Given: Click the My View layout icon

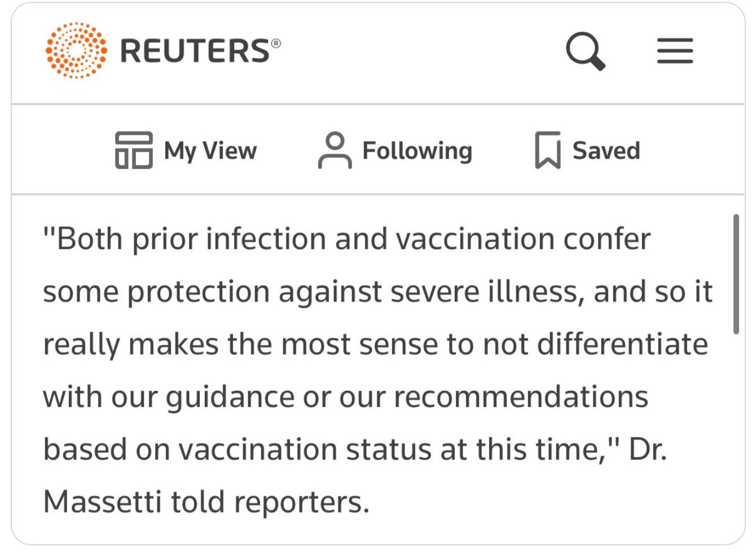Looking at the screenshot, I should click(134, 150).
